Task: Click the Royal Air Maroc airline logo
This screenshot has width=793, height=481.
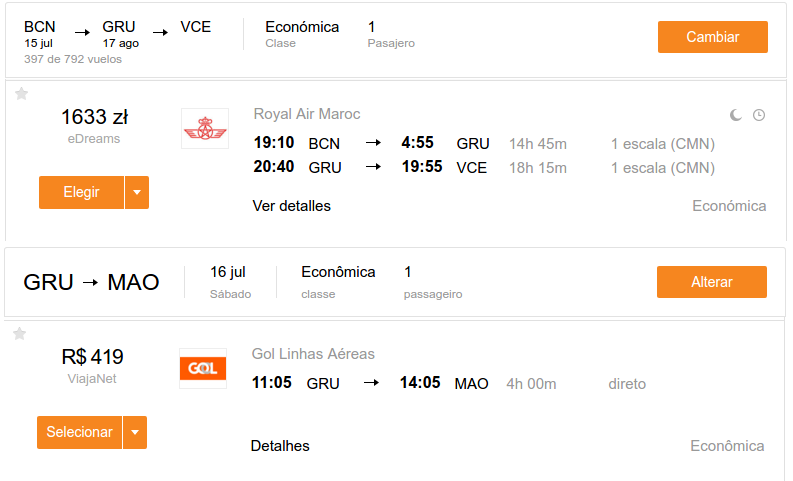Action: coord(205,128)
